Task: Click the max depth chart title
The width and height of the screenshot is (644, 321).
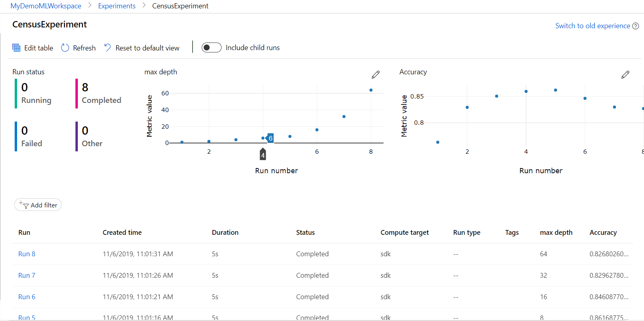Action: tap(160, 72)
